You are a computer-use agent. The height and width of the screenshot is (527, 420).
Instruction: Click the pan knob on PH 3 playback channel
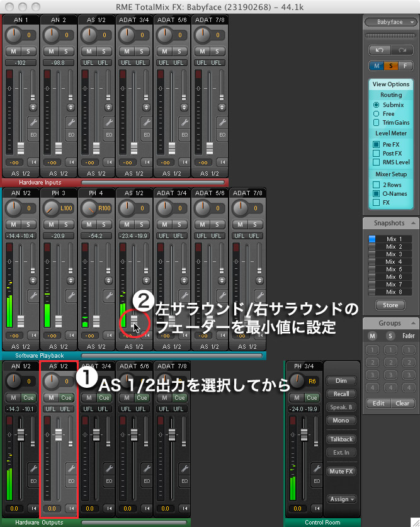[x=52, y=208]
